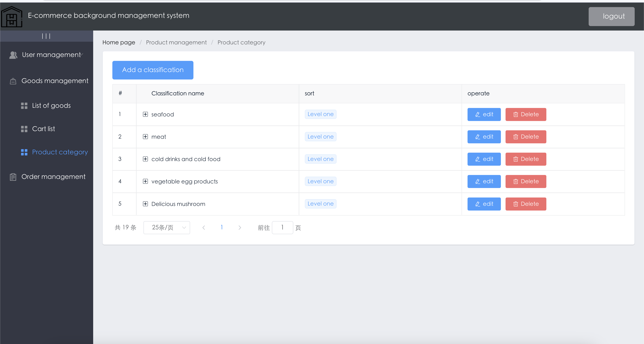Click the house logo in the header
This screenshot has width=644, height=344.
tap(12, 17)
